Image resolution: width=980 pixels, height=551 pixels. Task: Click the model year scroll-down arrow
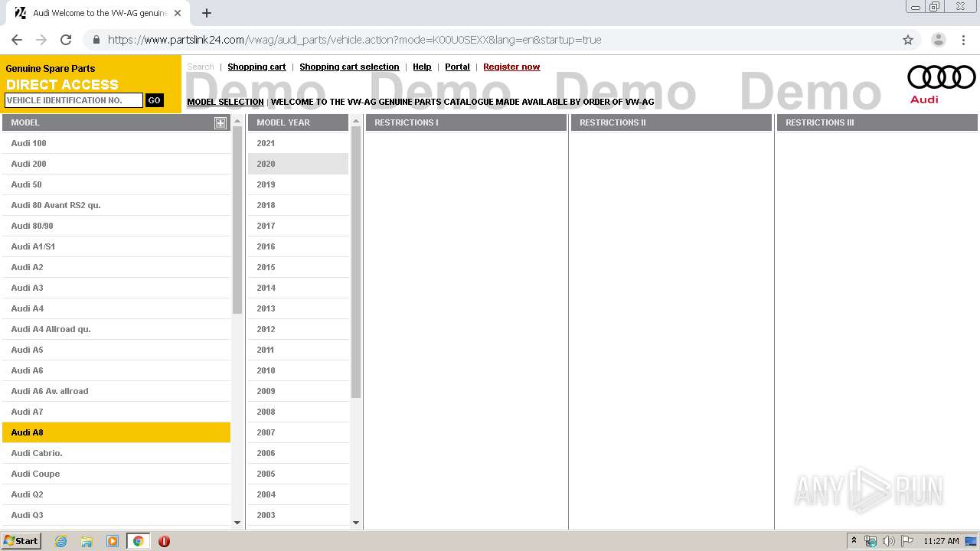pyautogui.click(x=356, y=523)
